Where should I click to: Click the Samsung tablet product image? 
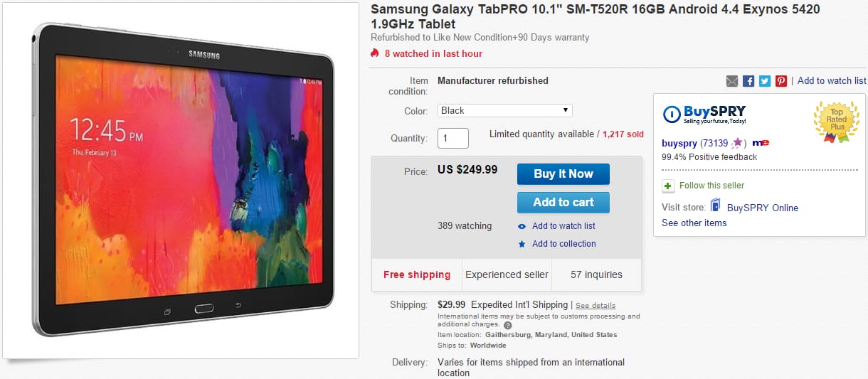181,181
